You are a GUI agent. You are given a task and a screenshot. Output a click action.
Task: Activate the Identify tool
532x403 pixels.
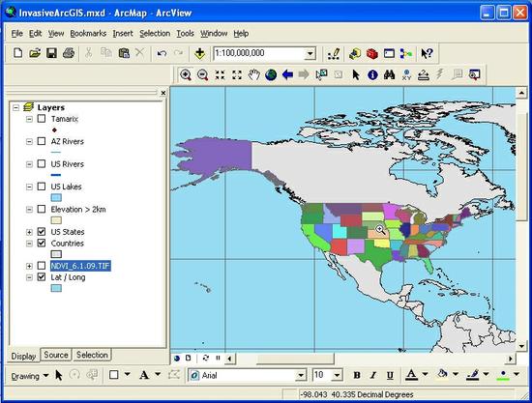[372, 74]
